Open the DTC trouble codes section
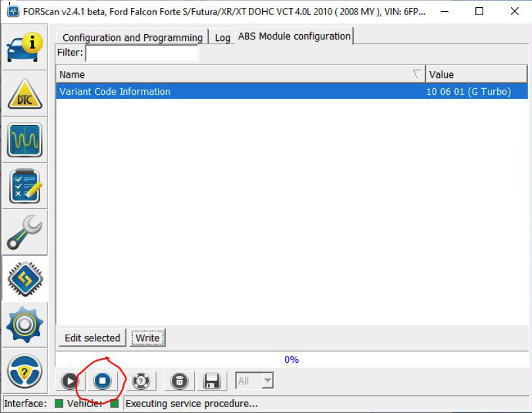 25,94
